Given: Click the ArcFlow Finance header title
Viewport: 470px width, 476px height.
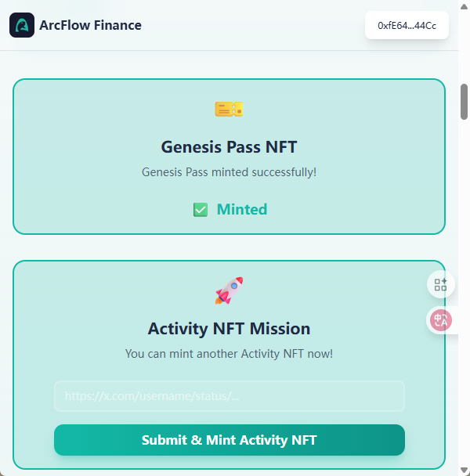Looking at the screenshot, I should [91, 25].
